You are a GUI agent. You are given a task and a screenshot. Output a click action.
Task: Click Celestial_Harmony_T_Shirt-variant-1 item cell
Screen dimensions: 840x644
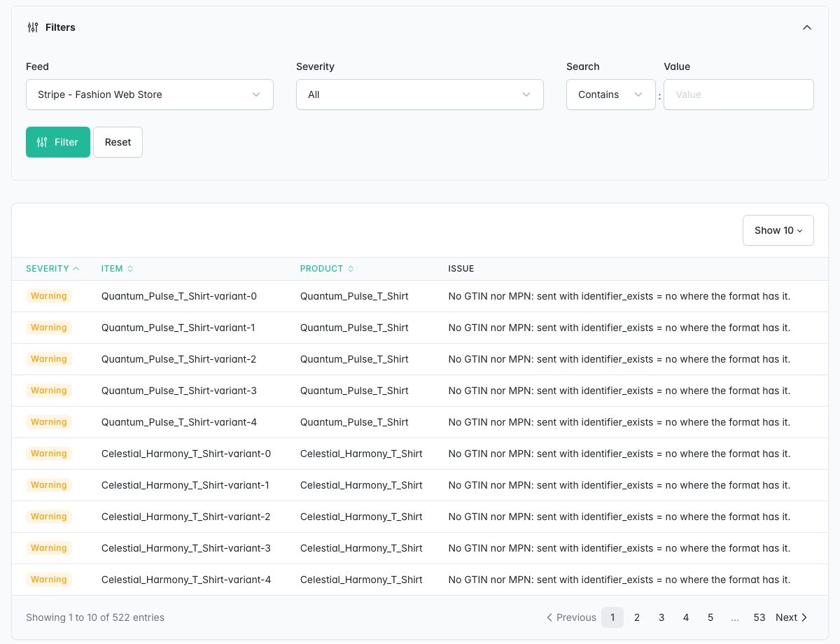click(x=185, y=485)
